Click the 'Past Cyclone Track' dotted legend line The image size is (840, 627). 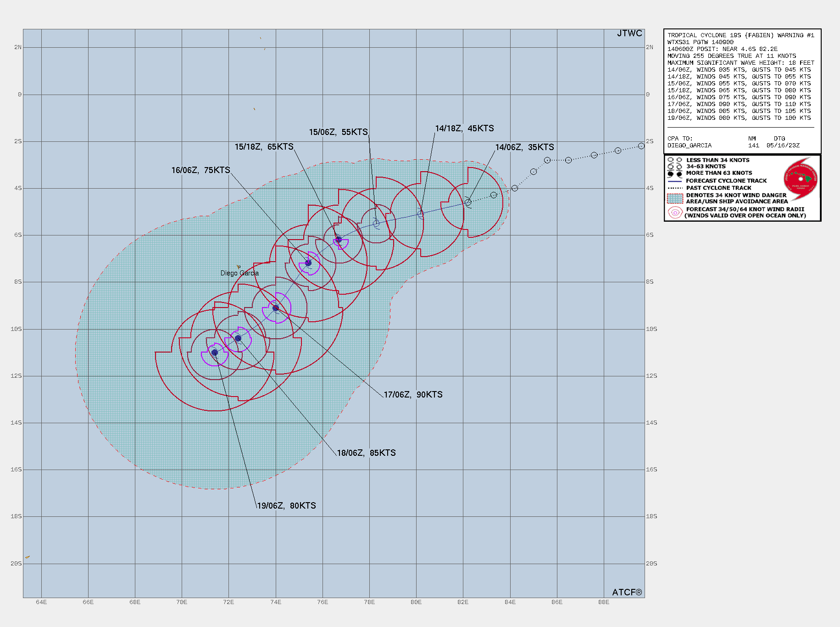675,188
